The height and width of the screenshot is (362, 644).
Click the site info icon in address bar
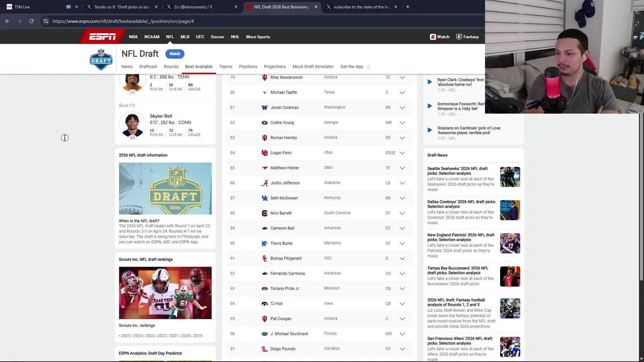[46, 21]
